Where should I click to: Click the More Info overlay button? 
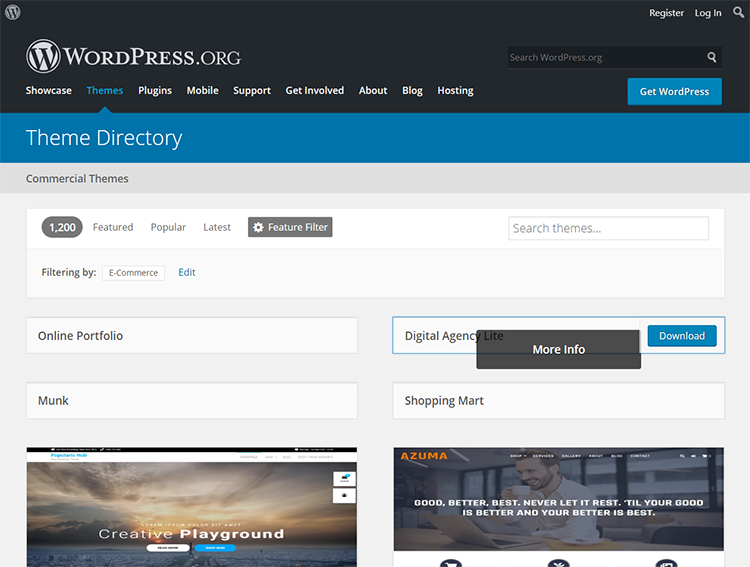(559, 349)
